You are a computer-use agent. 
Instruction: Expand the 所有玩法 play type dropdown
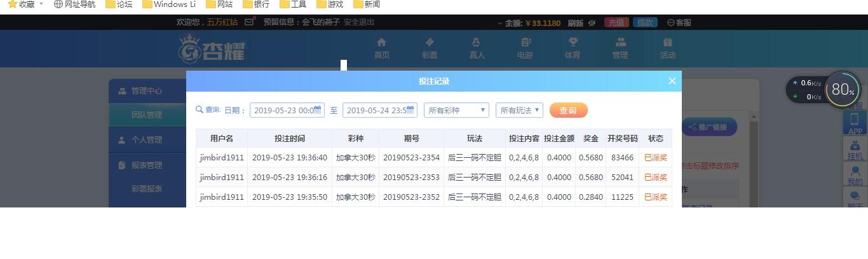[519, 110]
